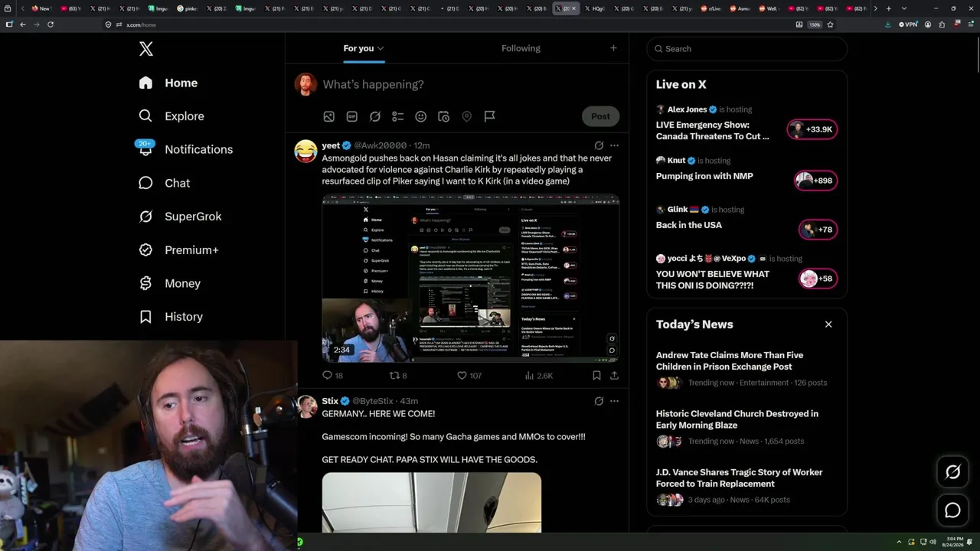Click the +78 listeners badge
This screenshot has height=551, width=980.
click(x=818, y=230)
